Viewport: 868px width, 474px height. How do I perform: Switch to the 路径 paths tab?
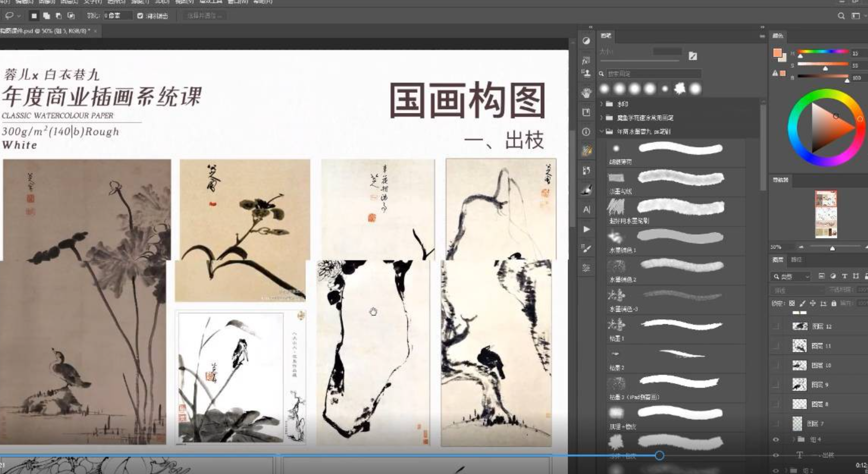click(796, 260)
